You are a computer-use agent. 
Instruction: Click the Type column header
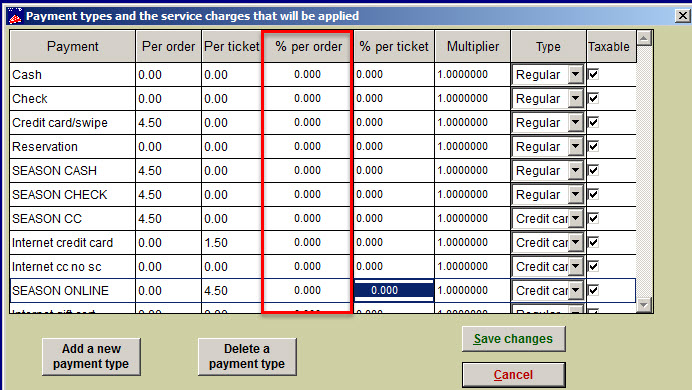pyautogui.click(x=548, y=46)
